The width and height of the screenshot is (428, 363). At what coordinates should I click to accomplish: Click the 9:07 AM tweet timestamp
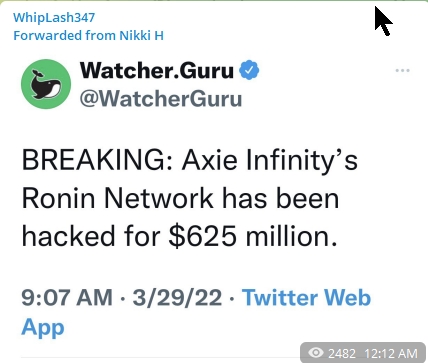click(x=67, y=297)
